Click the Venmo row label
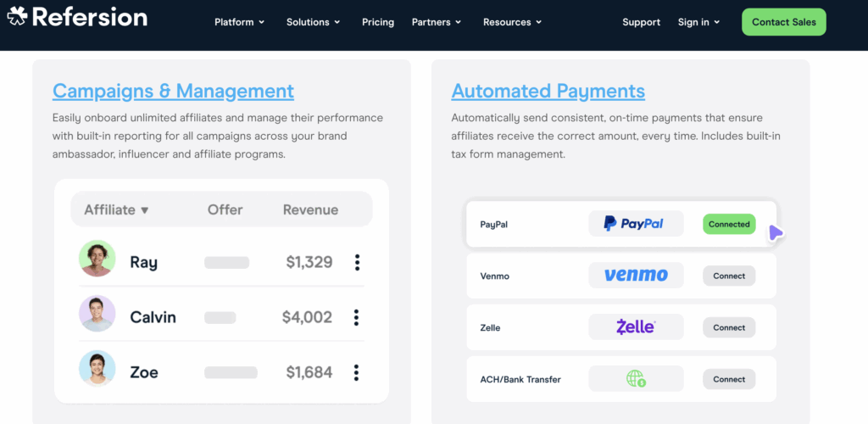The image size is (868, 424). 495,276
